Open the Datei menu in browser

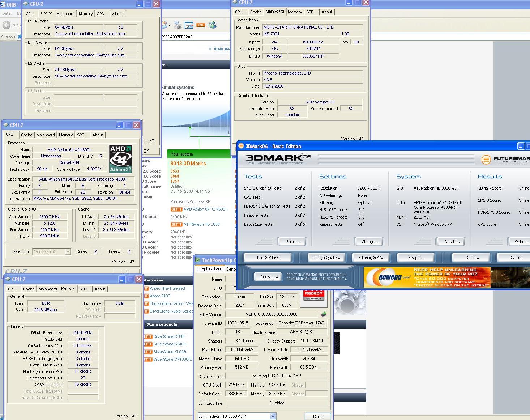click(x=7, y=13)
